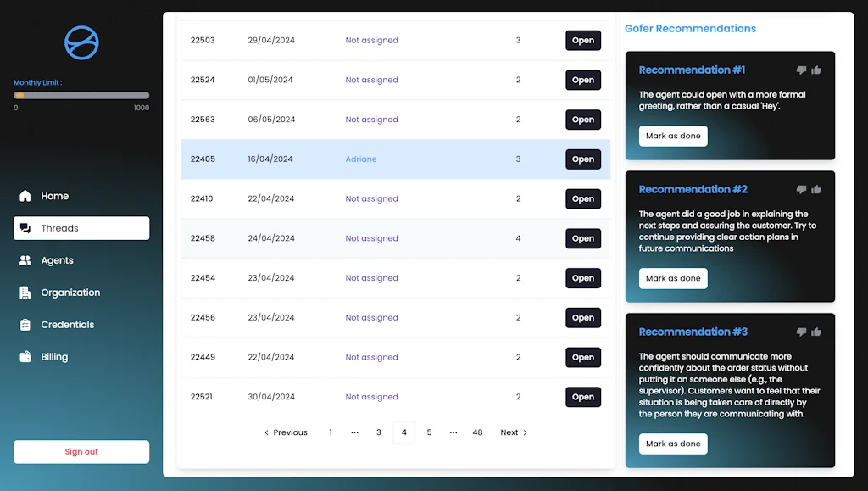Sign out of the application
Image resolution: width=868 pixels, height=491 pixels.
coord(81,451)
